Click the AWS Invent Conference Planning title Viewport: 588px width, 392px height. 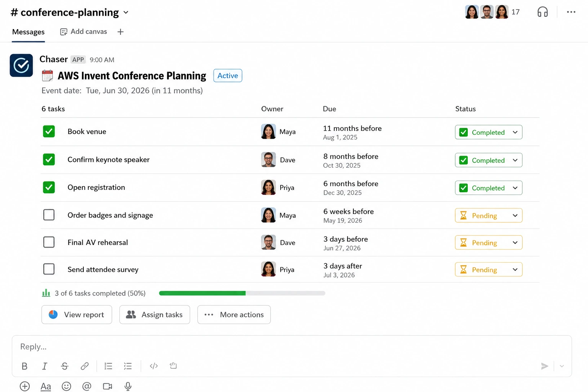pyautogui.click(x=132, y=76)
